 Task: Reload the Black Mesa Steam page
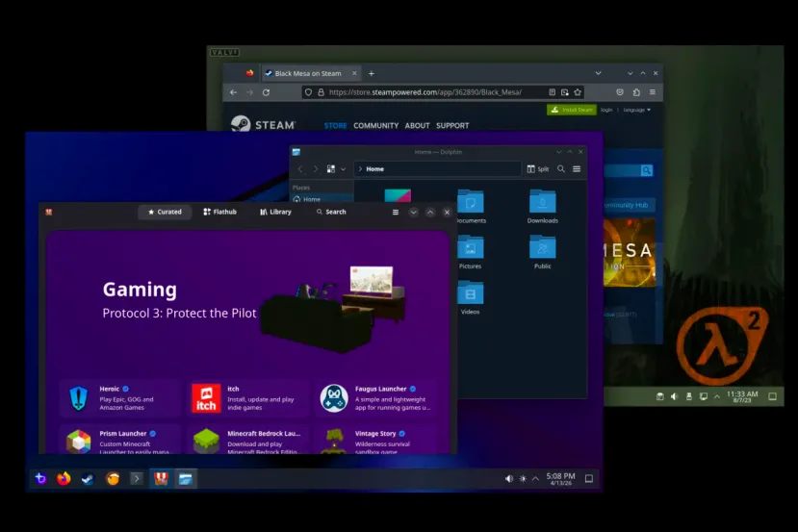[267, 92]
